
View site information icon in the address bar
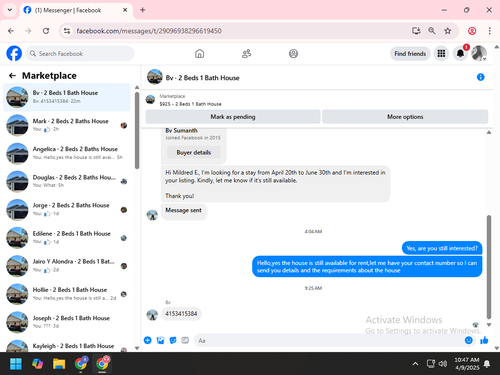click(x=67, y=31)
